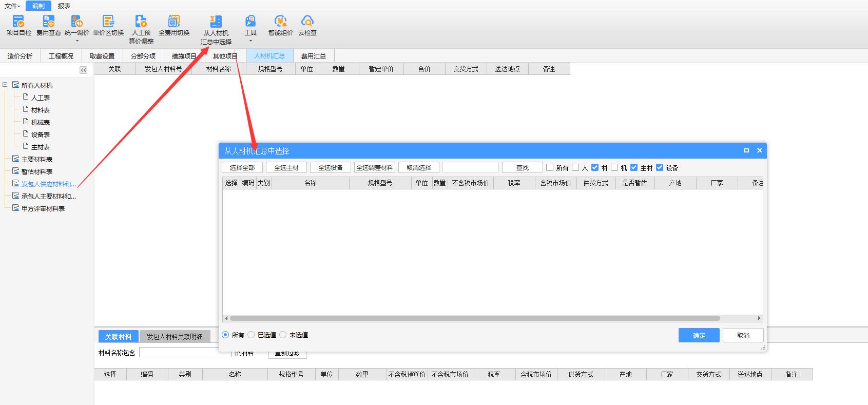Click 单价区切换 icon

pos(108,25)
